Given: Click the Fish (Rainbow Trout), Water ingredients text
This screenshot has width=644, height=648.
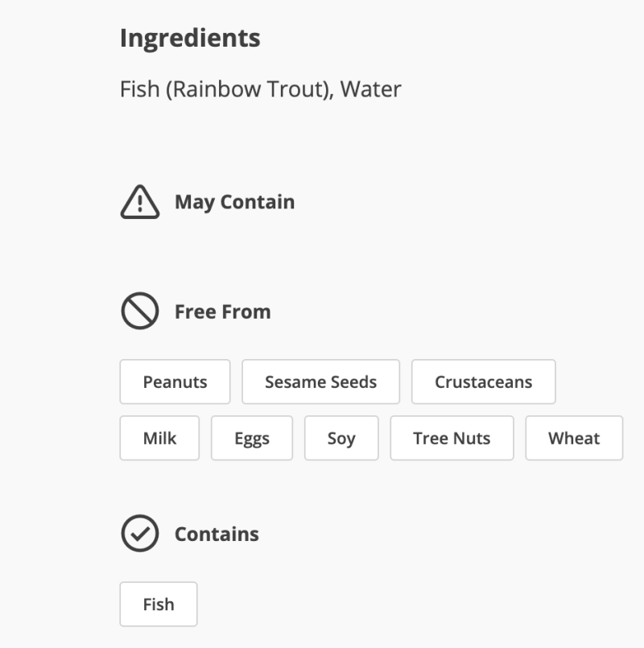Looking at the screenshot, I should [260, 89].
